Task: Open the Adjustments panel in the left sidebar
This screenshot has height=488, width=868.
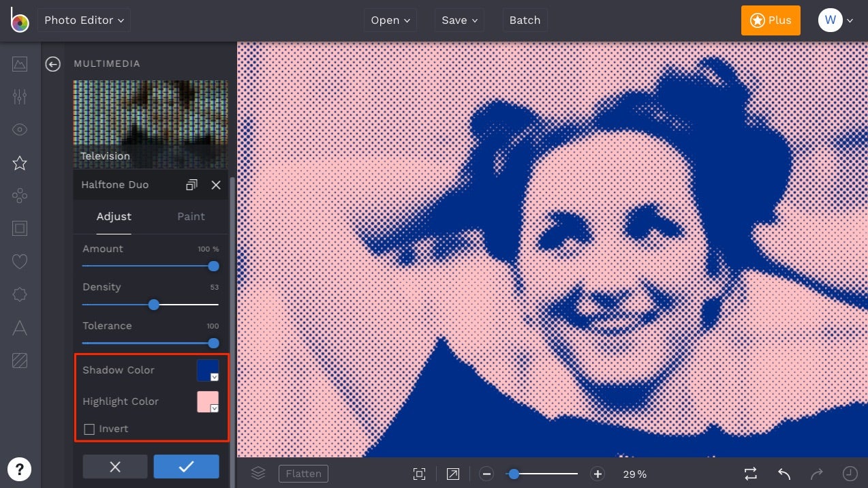Action: point(19,96)
